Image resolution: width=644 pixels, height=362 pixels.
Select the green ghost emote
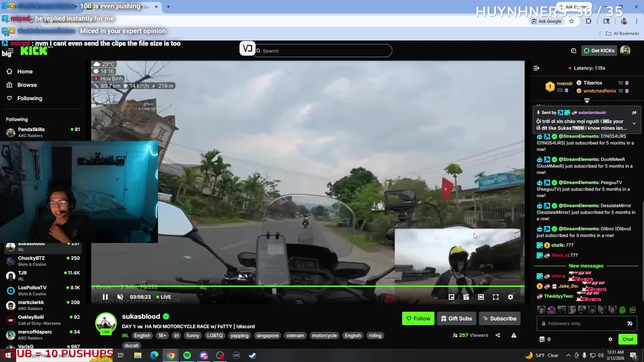[622, 310]
